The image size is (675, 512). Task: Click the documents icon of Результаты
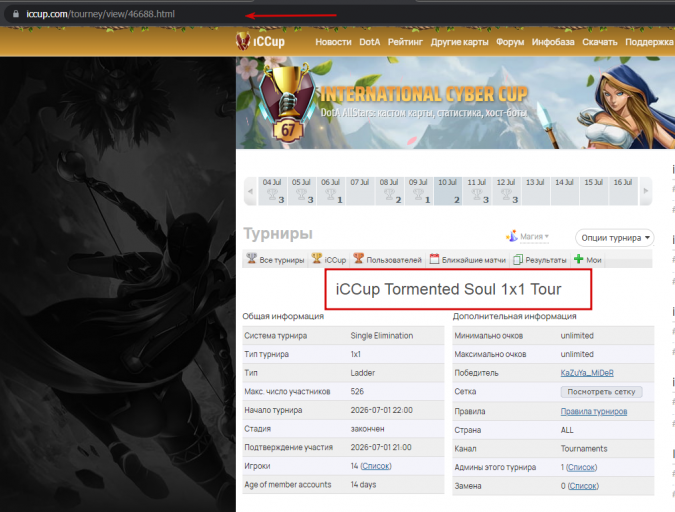(x=518, y=259)
